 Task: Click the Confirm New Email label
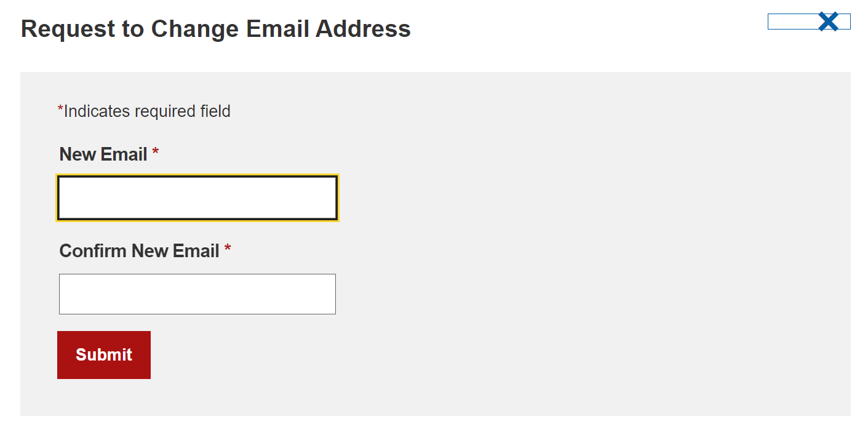click(x=139, y=251)
